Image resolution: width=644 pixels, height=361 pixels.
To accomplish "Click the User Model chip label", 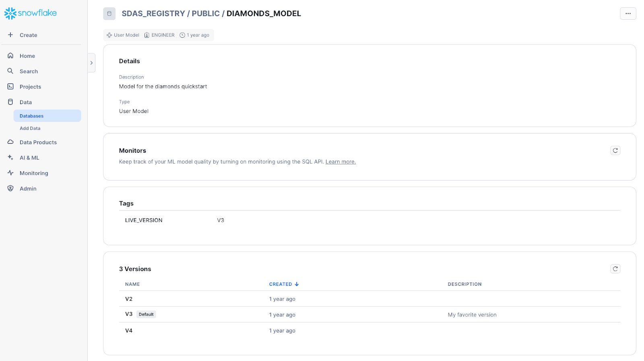I will (x=126, y=35).
